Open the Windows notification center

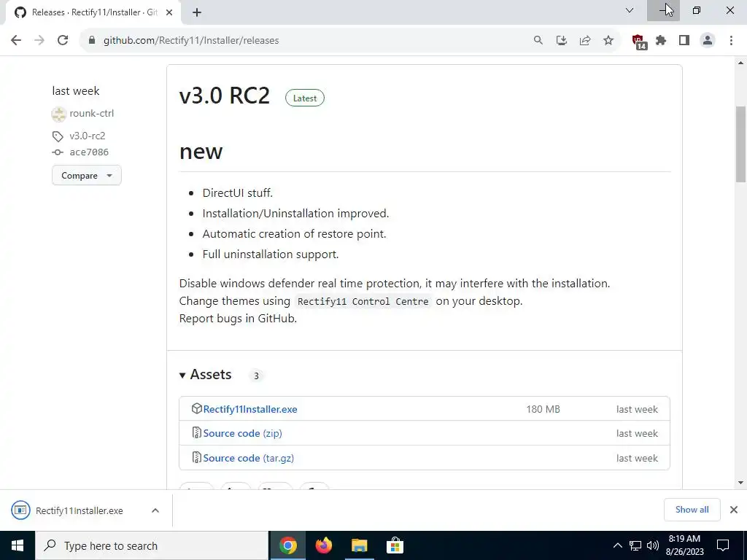coord(723,545)
